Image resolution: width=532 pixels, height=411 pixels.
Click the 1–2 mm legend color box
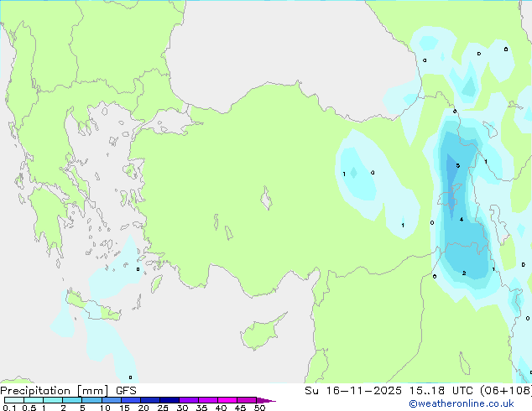click(x=53, y=400)
